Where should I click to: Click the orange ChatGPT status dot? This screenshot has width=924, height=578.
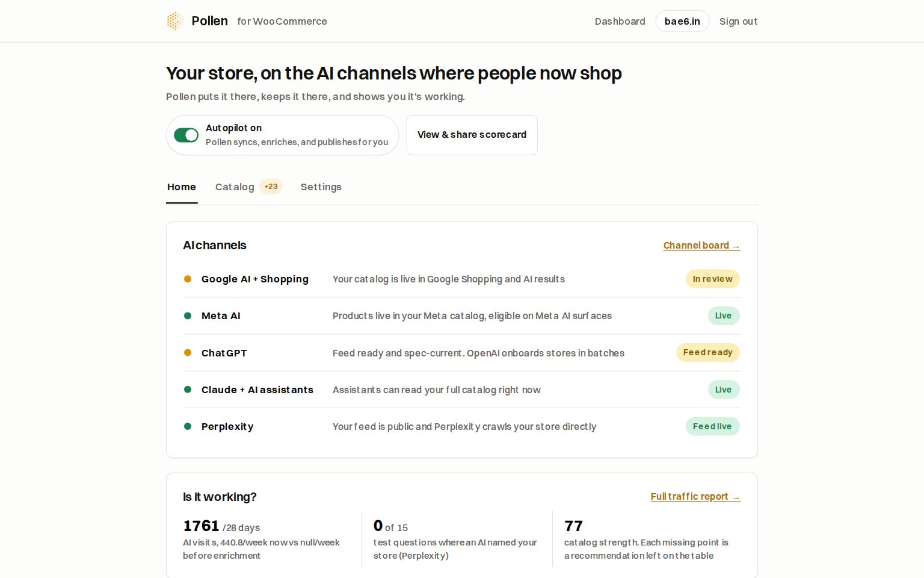point(188,353)
